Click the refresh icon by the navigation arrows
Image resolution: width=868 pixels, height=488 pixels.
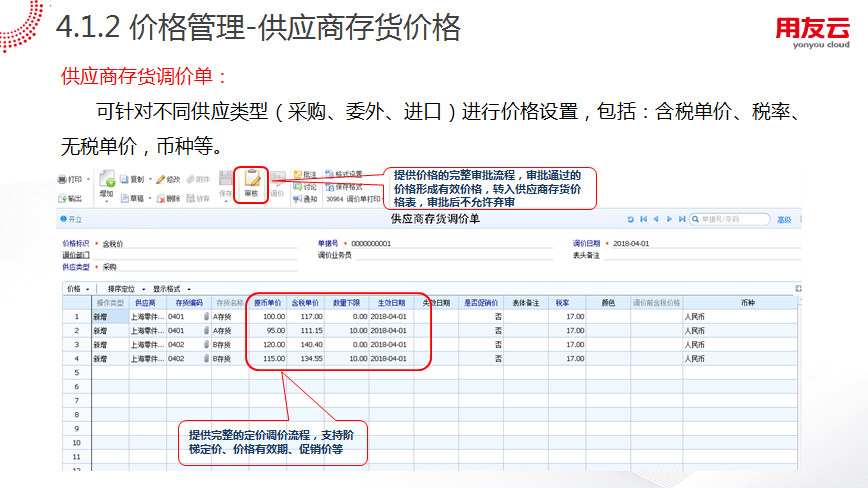coord(631,219)
